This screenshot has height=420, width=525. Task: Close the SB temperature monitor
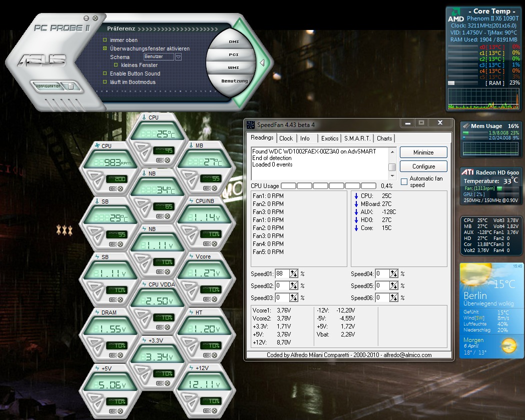coord(120,244)
